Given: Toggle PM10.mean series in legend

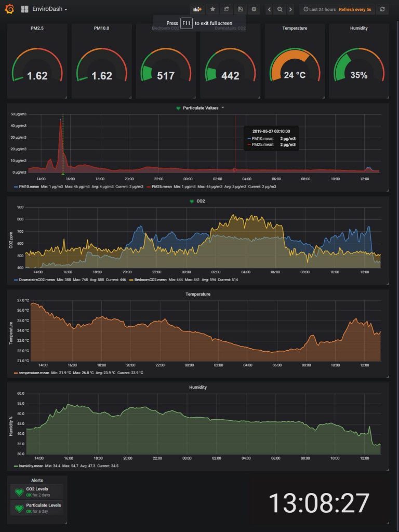Looking at the screenshot, I should 29,187.
